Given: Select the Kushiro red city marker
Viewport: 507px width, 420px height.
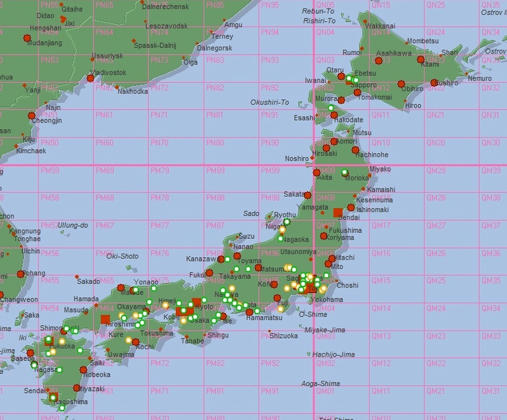Looking at the screenshot, I should coord(434,83).
